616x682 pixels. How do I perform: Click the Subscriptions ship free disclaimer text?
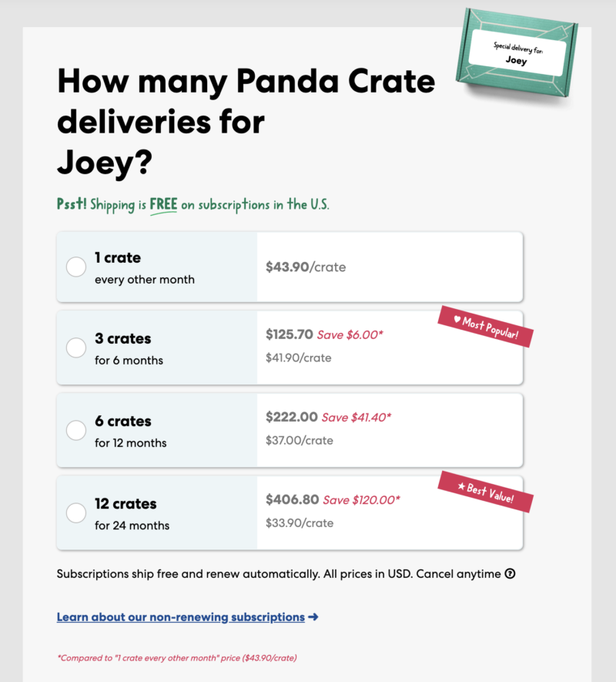[x=277, y=573]
